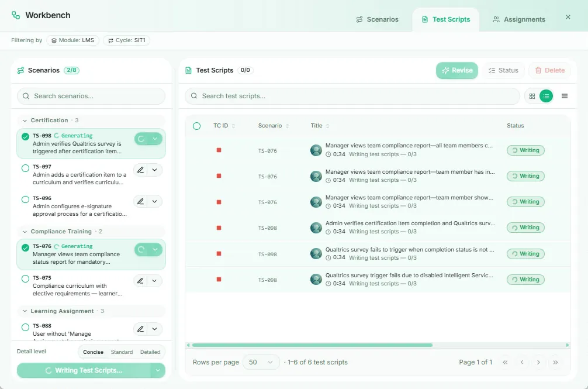Image resolution: width=588 pixels, height=389 pixels.
Task: Open dropdown arrow for scenario TS-075
Action: click(x=154, y=281)
